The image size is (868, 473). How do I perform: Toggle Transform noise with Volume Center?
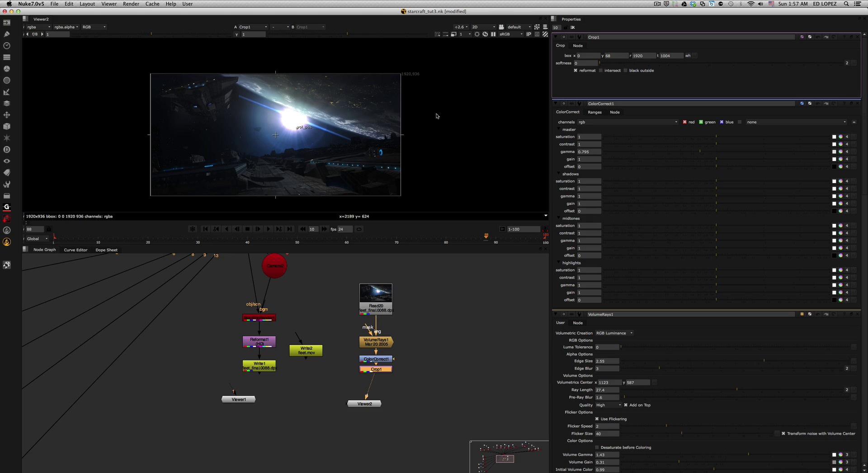pyautogui.click(x=783, y=434)
